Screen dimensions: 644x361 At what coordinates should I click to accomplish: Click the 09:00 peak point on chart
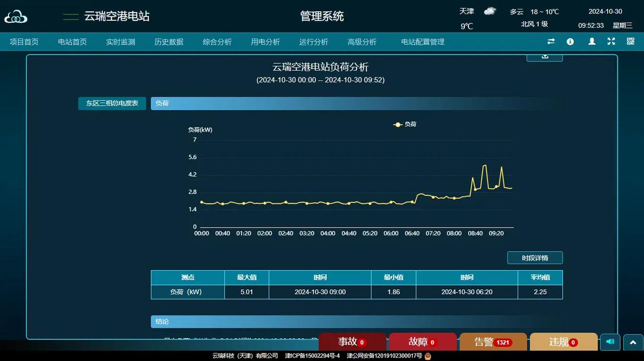[x=485, y=165]
